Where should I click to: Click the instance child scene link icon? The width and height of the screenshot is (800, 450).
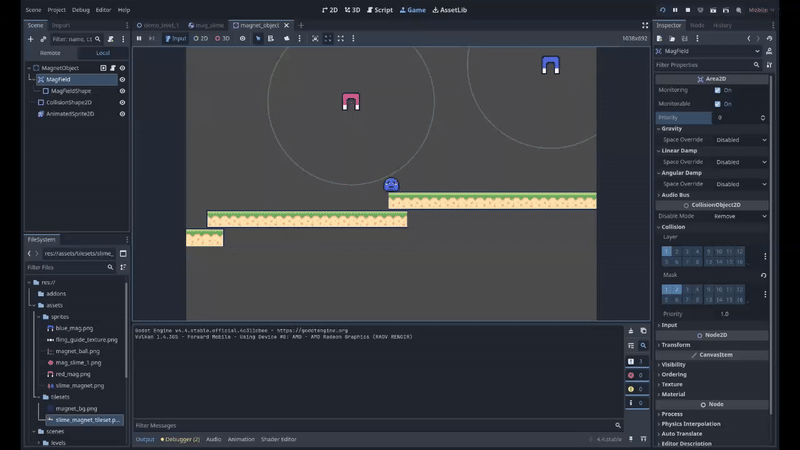pyautogui.click(x=43, y=39)
